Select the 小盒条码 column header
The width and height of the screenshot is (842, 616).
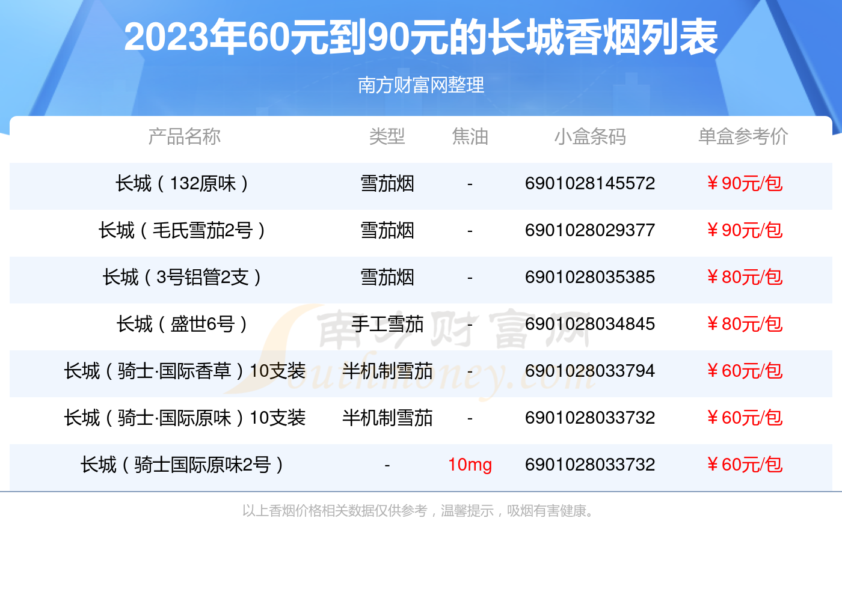tap(590, 136)
